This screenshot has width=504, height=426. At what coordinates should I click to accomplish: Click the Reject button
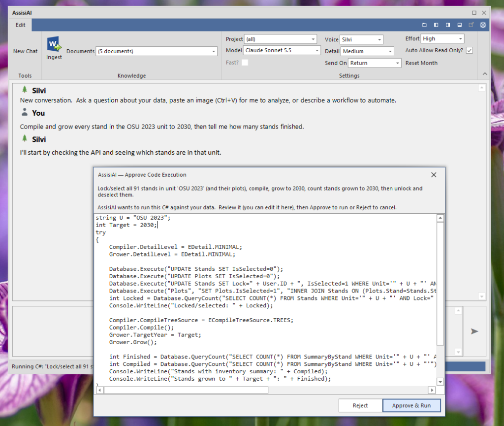point(360,405)
